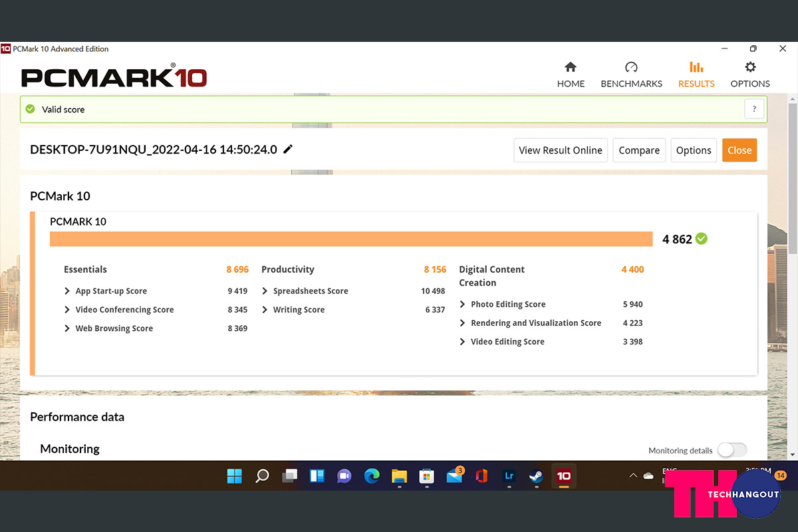Edit the result name with pencil icon

click(288, 149)
